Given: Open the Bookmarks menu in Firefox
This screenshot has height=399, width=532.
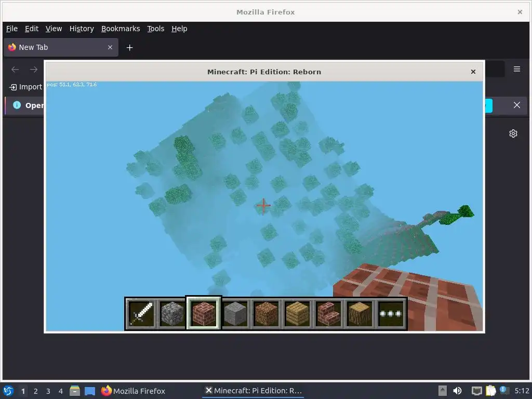Looking at the screenshot, I should pyautogui.click(x=121, y=29).
